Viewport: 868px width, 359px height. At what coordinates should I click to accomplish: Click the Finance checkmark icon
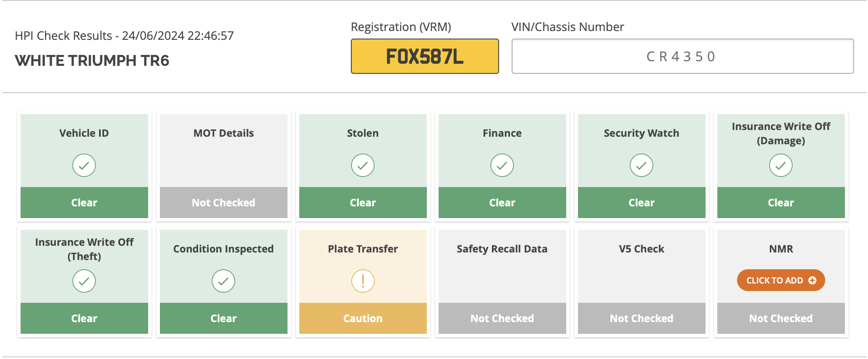click(x=502, y=165)
